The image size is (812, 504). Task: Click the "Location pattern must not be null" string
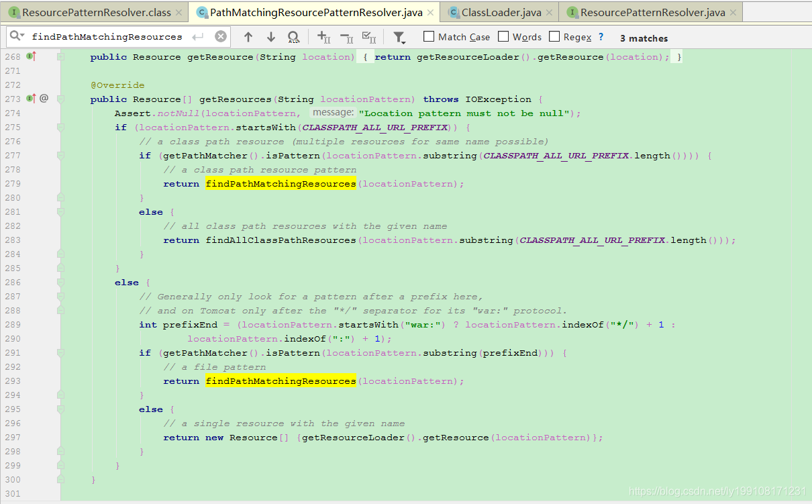(464, 113)
